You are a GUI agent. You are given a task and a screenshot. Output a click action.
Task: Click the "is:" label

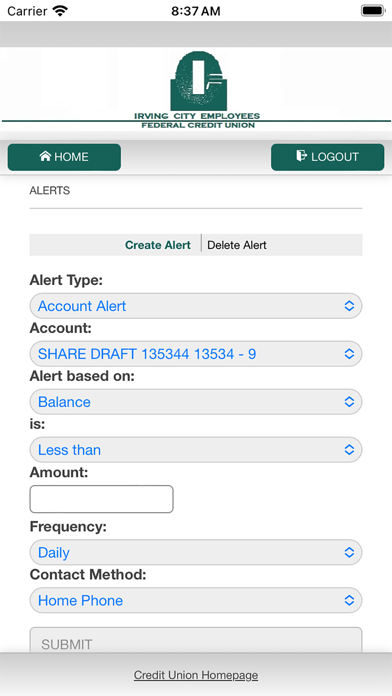click(x=37, y=424)
